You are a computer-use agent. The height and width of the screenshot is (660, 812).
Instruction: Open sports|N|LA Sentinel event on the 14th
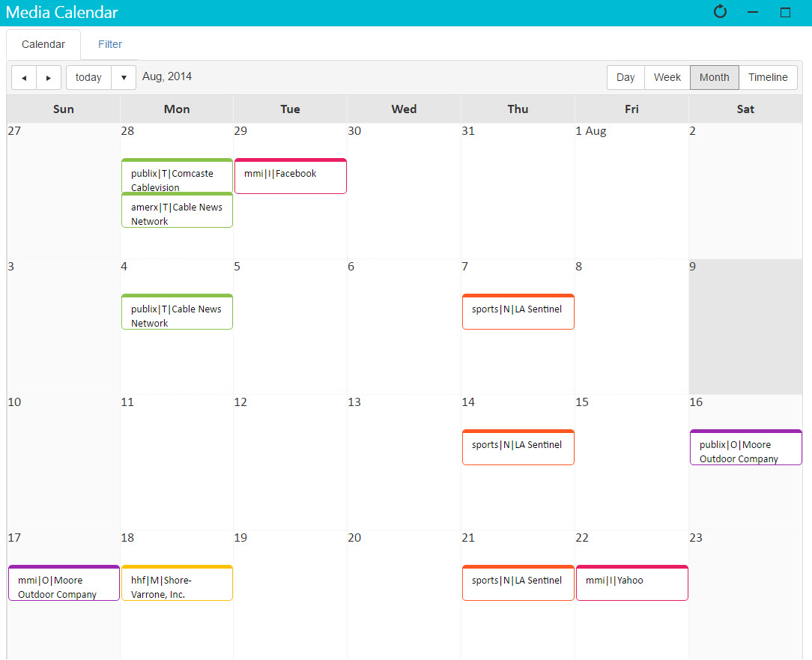pyautogui.click(x=518, y=447)
